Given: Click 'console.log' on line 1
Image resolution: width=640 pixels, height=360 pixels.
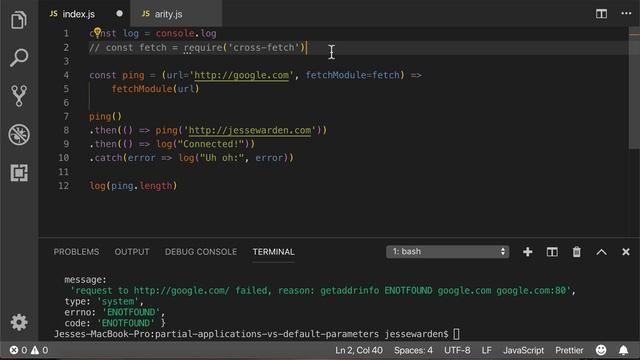Looking at the screenshot, I should click(x=186, y=33).
